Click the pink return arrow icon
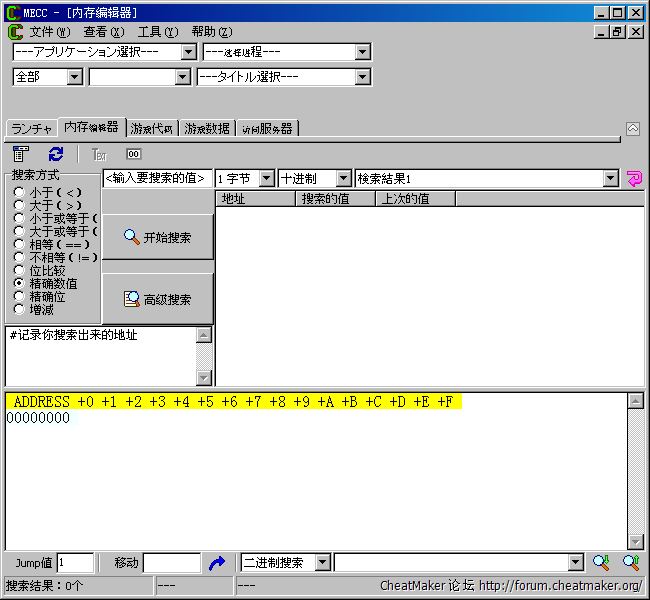Image resolution: width=650 pixels, height=600 pixels. pyautogui.click(x=633, y=178)
